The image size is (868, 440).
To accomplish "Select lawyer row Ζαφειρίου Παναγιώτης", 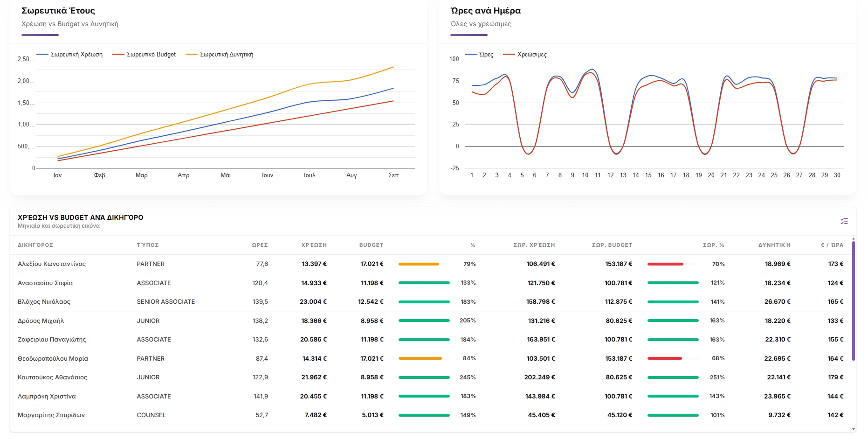I will coord(431,340).
